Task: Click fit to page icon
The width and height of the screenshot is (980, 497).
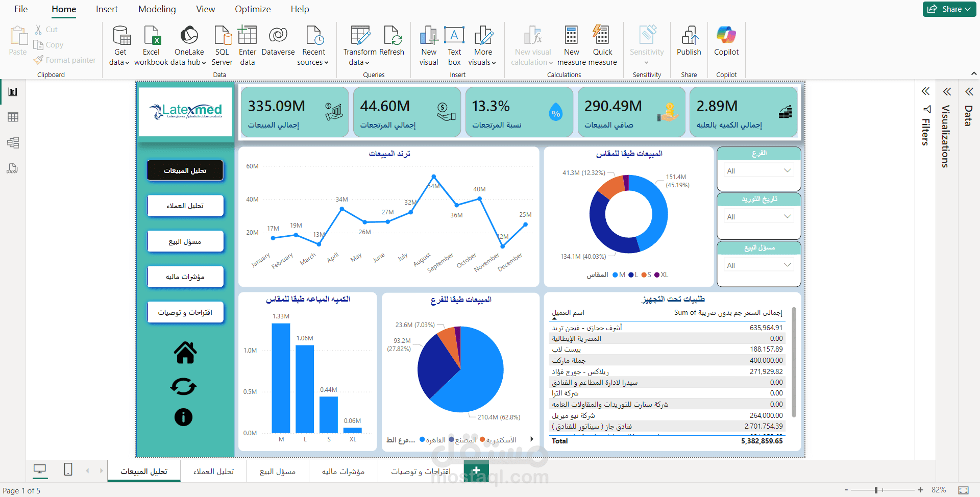Action: pos(963,490)
